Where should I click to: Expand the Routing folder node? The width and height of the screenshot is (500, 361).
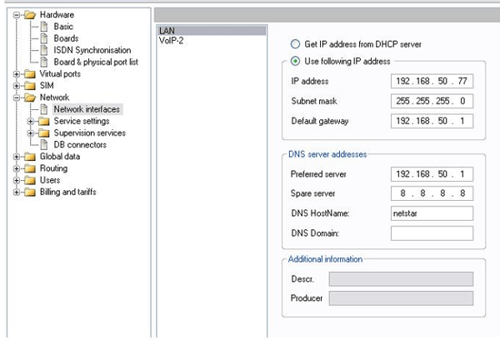click(16, 169)
